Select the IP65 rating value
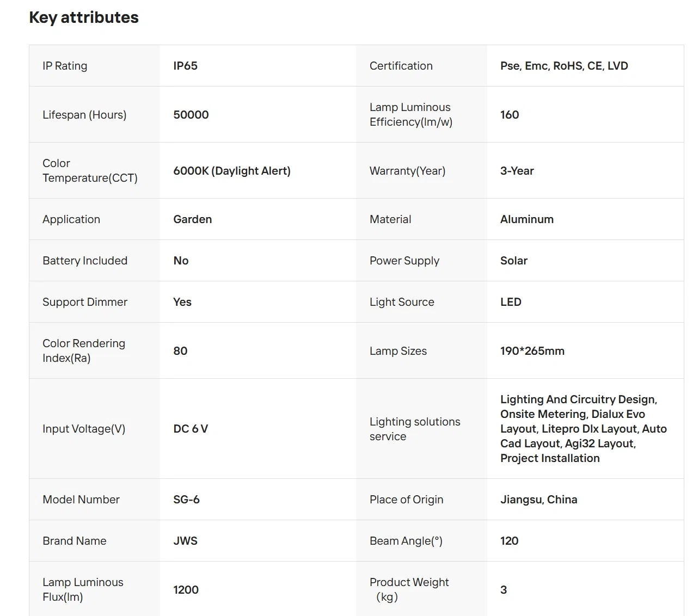The height and width of the screenshot is (616, 699). tap(185, 66)
